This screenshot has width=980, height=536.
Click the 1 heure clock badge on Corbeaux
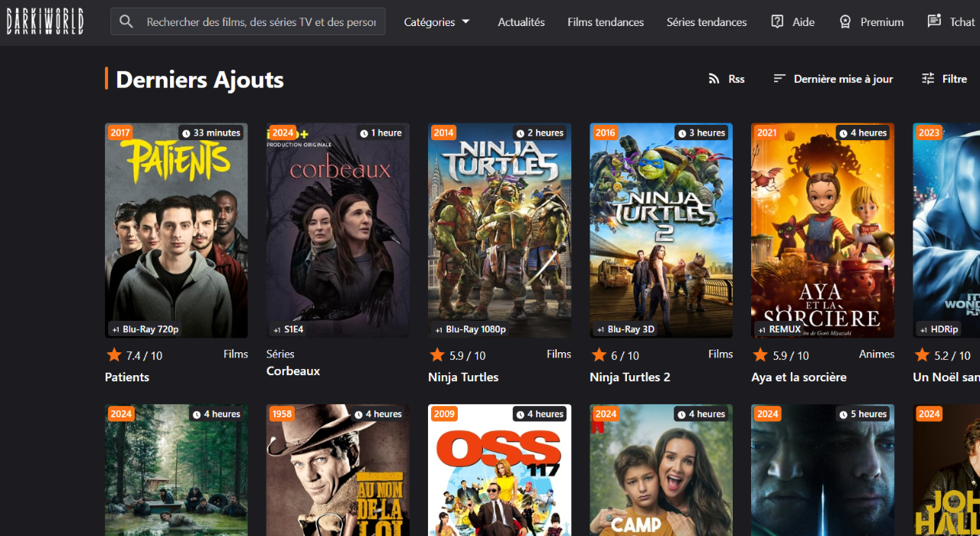click(x=381, y=133)
